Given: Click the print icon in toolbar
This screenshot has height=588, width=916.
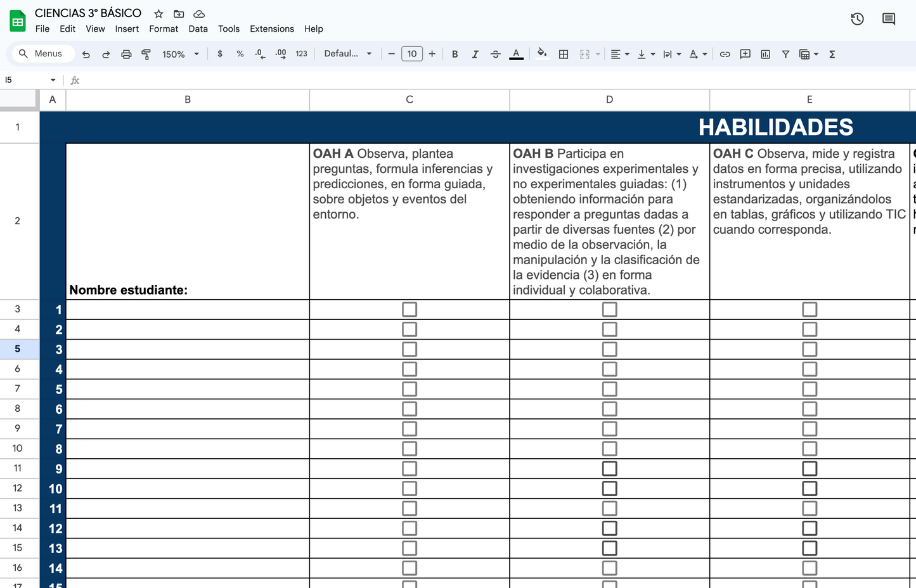Looking at the screenshot, I should coord(126,54).
